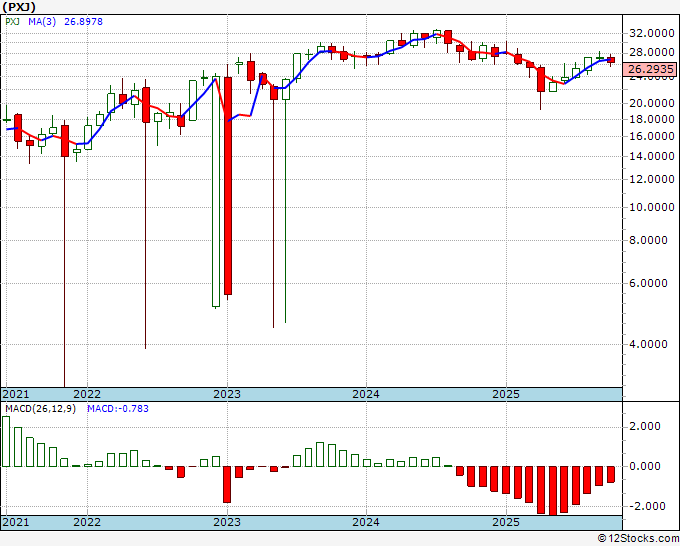Click the MA(3) legend label

[x=42, y=21]
